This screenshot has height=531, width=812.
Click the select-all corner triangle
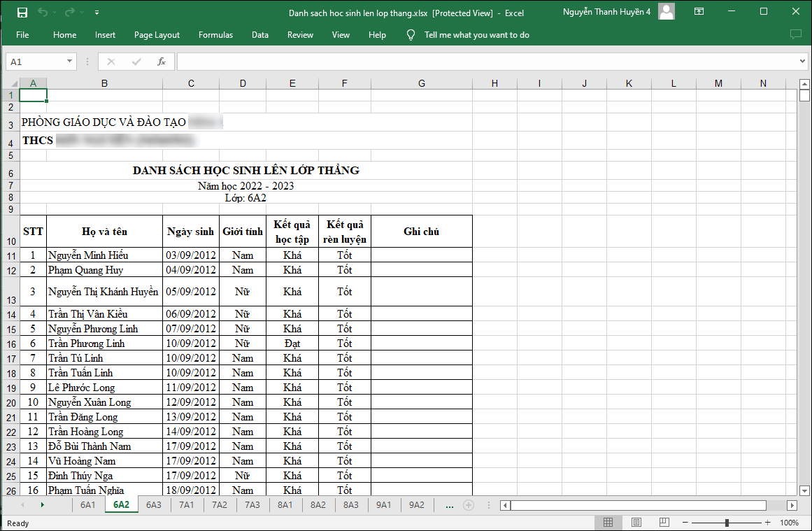(12, 84)
